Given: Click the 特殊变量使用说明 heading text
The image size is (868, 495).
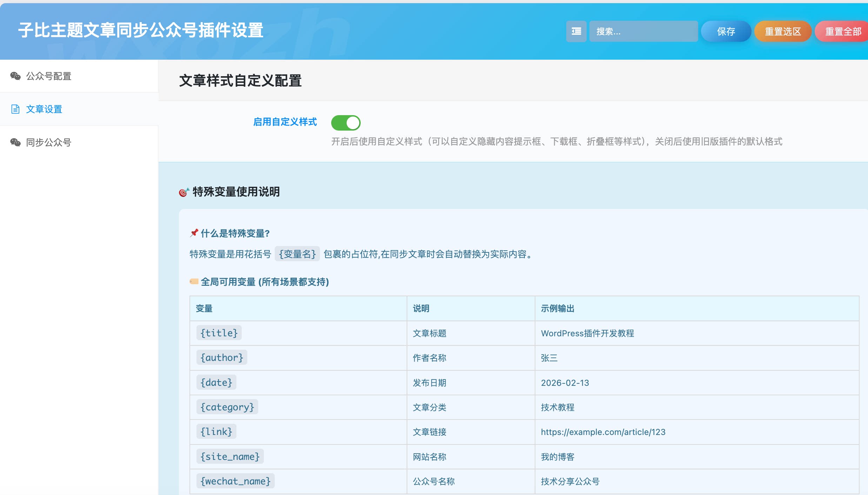Looking at the screenshot, I should point(236,192).
